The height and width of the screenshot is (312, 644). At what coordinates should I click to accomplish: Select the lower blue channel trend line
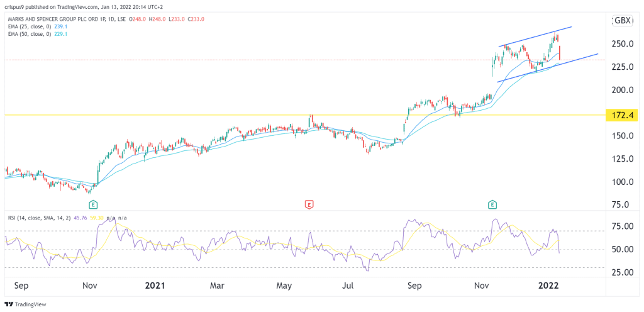547,68
